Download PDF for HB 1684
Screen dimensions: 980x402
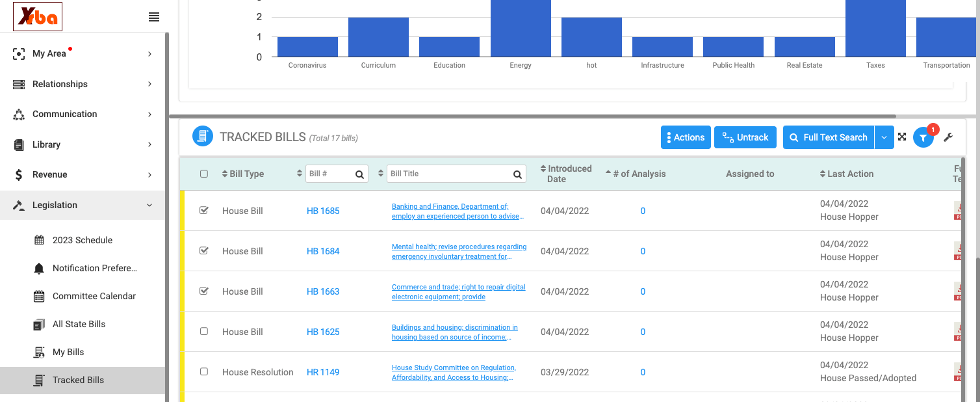point(957,251)
